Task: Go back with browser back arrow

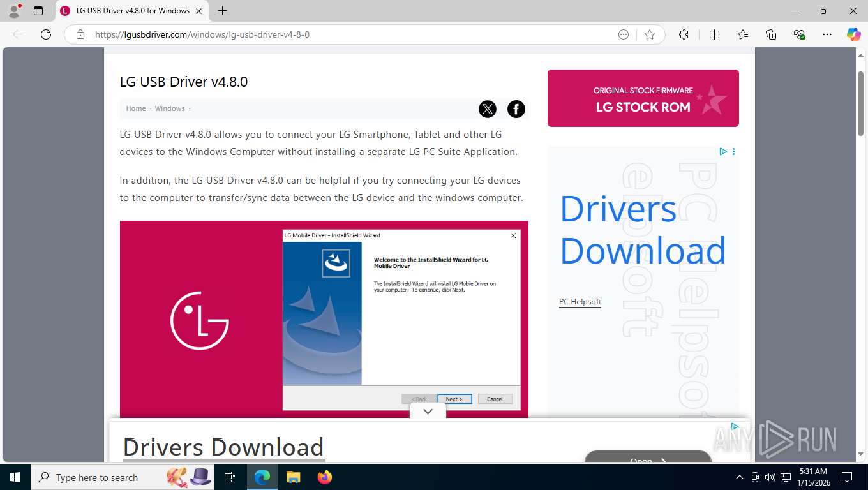Action: pos(18,34)
